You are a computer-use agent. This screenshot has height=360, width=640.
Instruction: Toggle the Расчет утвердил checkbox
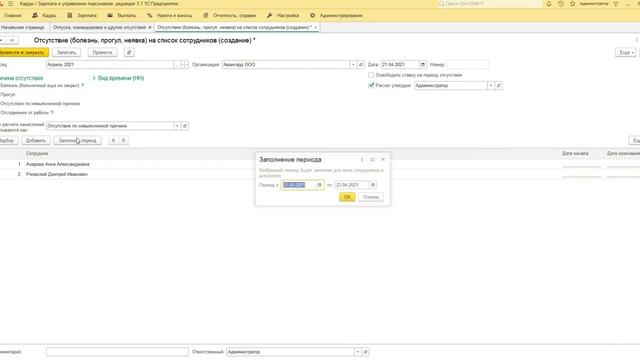point(371,85)
